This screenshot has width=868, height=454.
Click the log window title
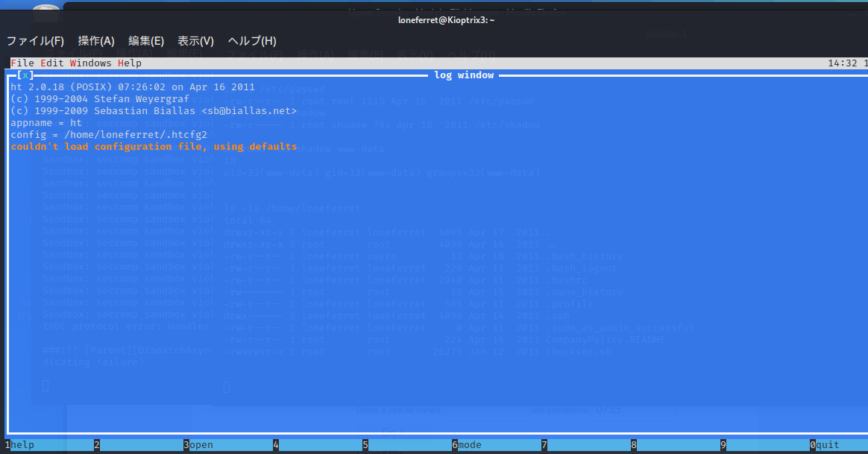[464, 75]
